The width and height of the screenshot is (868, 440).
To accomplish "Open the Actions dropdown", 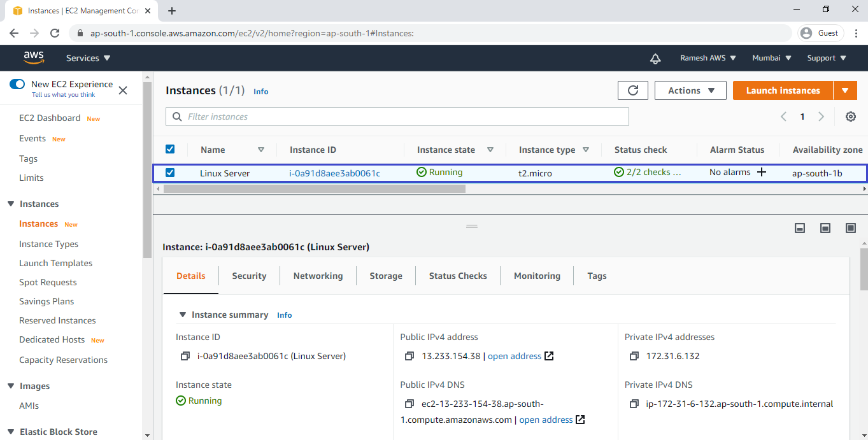I will [690, 90].
